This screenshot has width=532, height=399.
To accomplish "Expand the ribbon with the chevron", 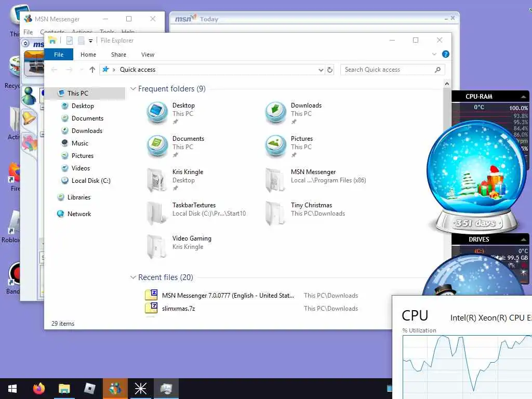I will pyautogui.click(x=434, y=54).
